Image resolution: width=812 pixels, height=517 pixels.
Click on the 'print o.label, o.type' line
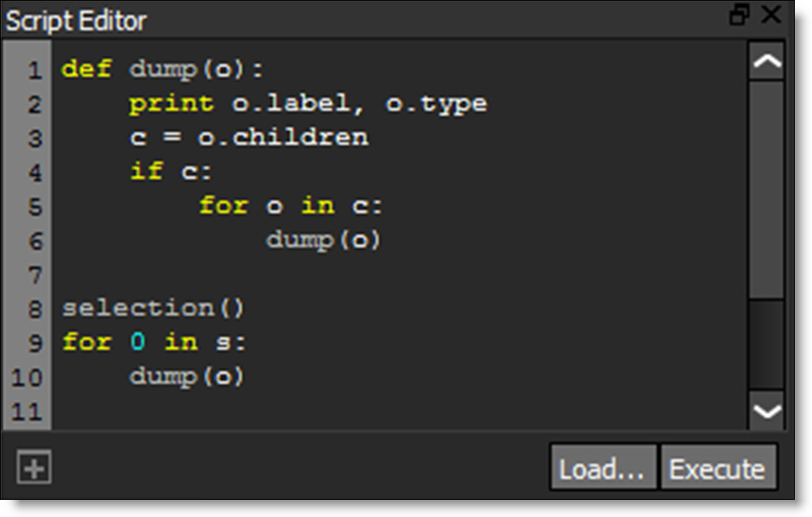coord(308,104)
